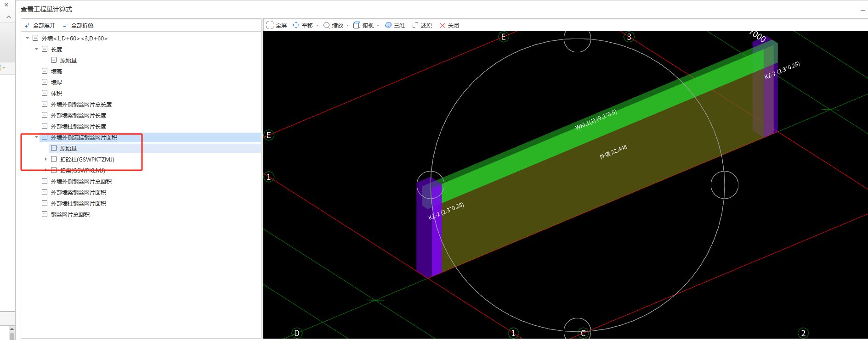
Task: Click the top orbit handle circle
Action: click(x=577, y=40)
